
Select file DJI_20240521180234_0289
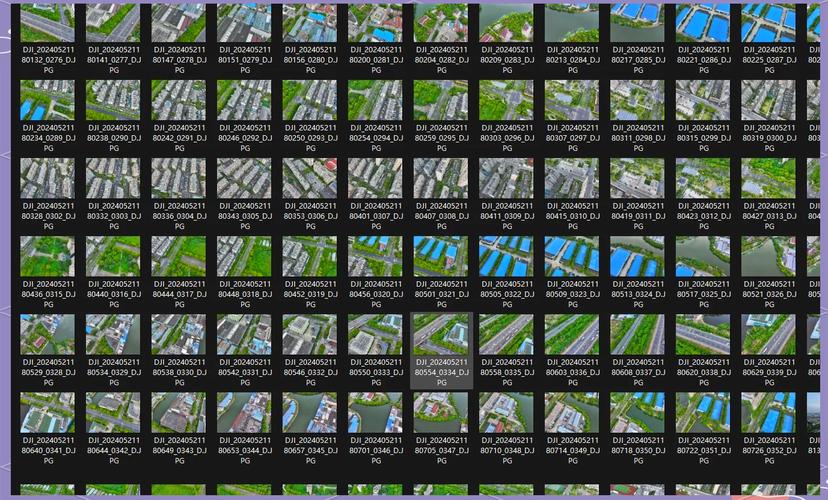coord(47,100)
